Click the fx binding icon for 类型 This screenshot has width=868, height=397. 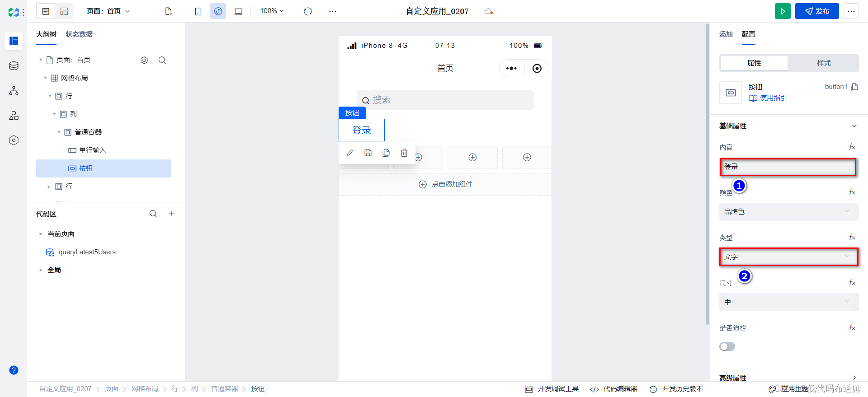click(x=852, y=238)
